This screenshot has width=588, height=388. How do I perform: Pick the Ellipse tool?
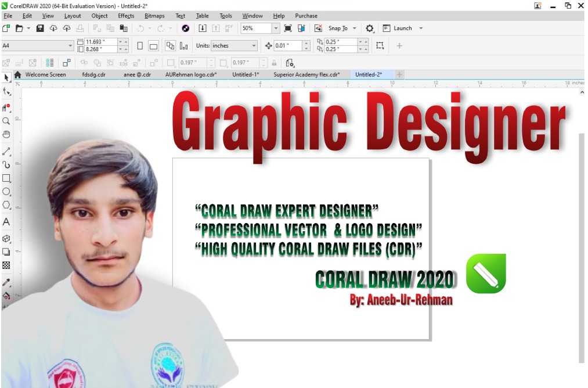coord(6,192)
